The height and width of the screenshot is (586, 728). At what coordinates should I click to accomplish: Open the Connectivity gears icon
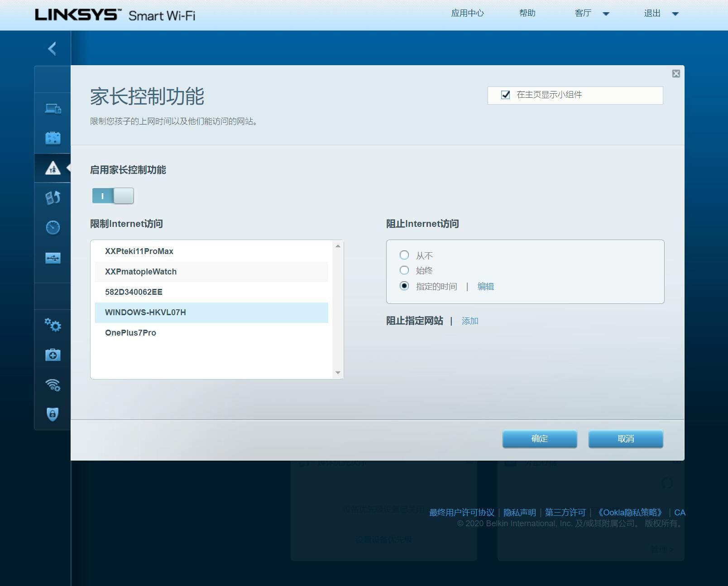53,325
